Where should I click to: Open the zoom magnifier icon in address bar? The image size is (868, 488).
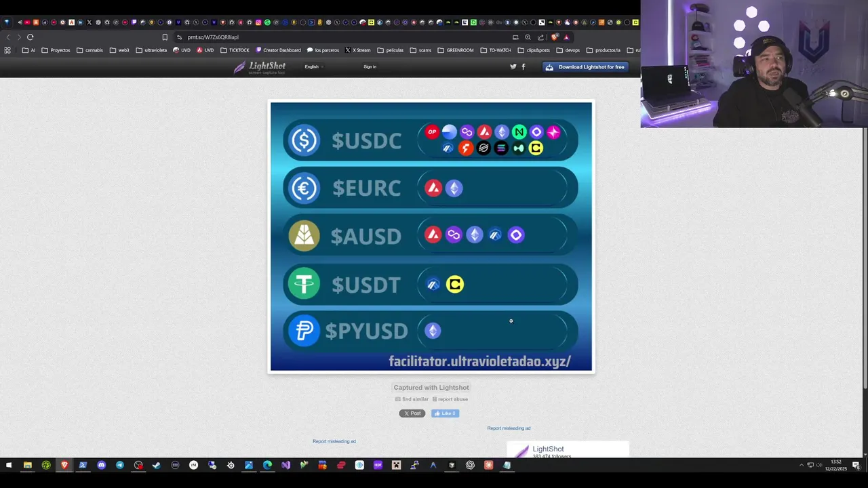(x=528, y=37)
